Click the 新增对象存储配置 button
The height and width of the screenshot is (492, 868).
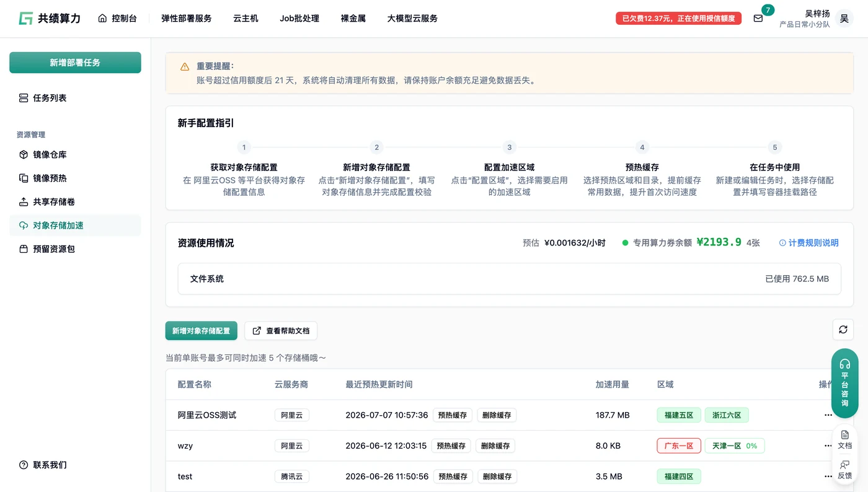click(201, 331)
